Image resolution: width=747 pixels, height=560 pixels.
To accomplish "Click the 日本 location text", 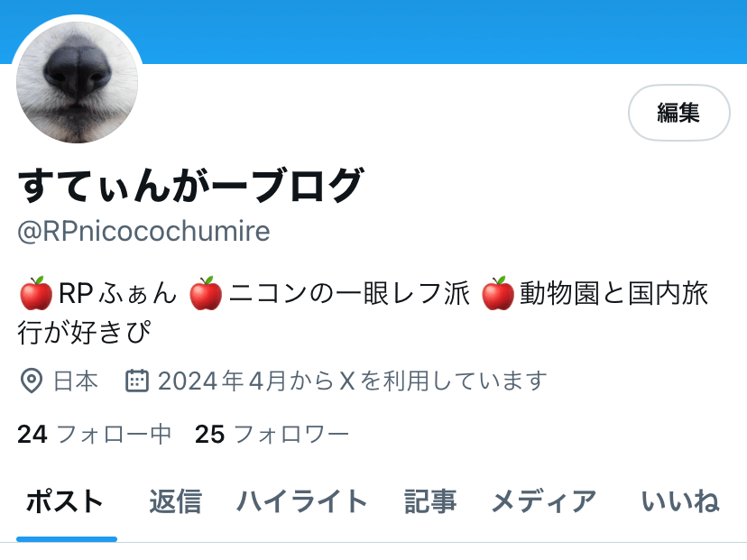I will click(76, 381).
